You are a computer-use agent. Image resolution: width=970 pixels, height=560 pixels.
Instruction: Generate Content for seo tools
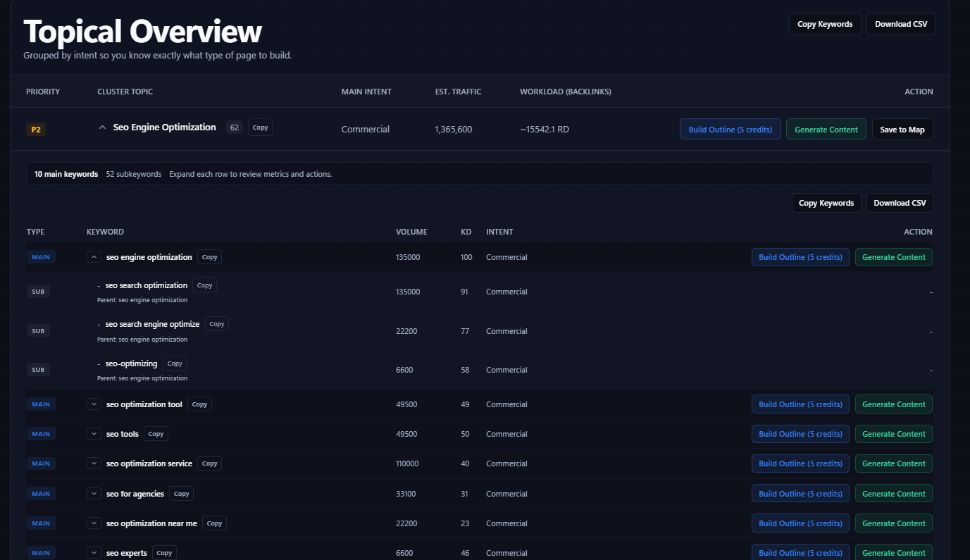894,434
